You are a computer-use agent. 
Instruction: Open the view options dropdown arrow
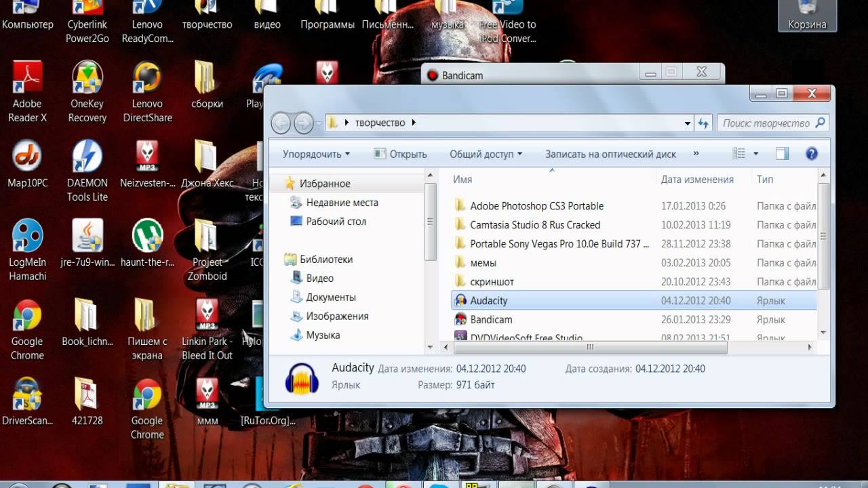tap(756, 154)
